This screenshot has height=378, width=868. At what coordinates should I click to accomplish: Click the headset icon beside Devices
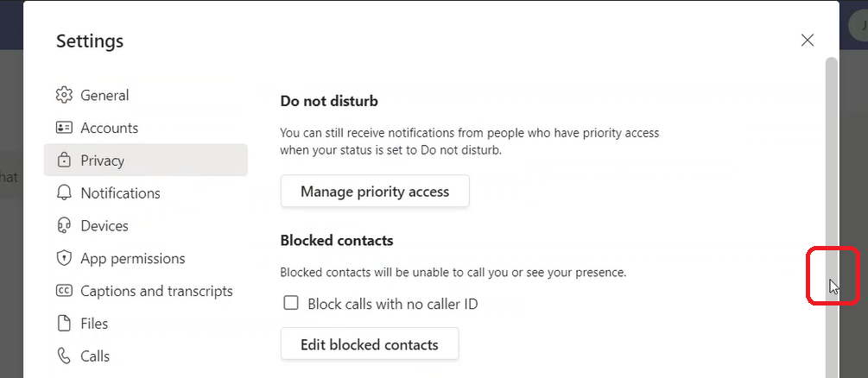pyautogui.click(x=64, y=226)
